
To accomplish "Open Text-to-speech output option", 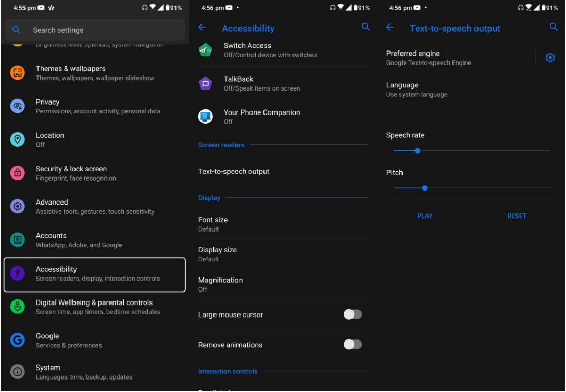I will tap(283, 171).
